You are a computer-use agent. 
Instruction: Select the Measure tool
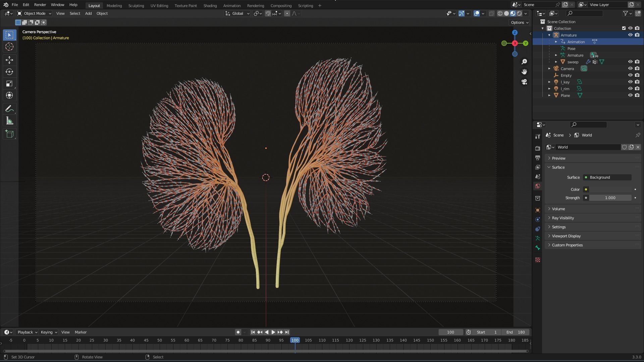tap(9, 121)
